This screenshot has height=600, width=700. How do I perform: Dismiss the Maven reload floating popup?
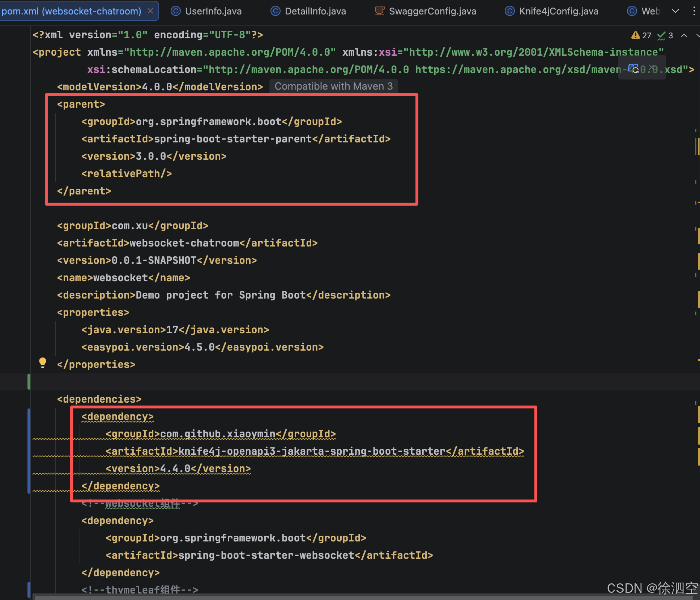[x=652, y=67]
